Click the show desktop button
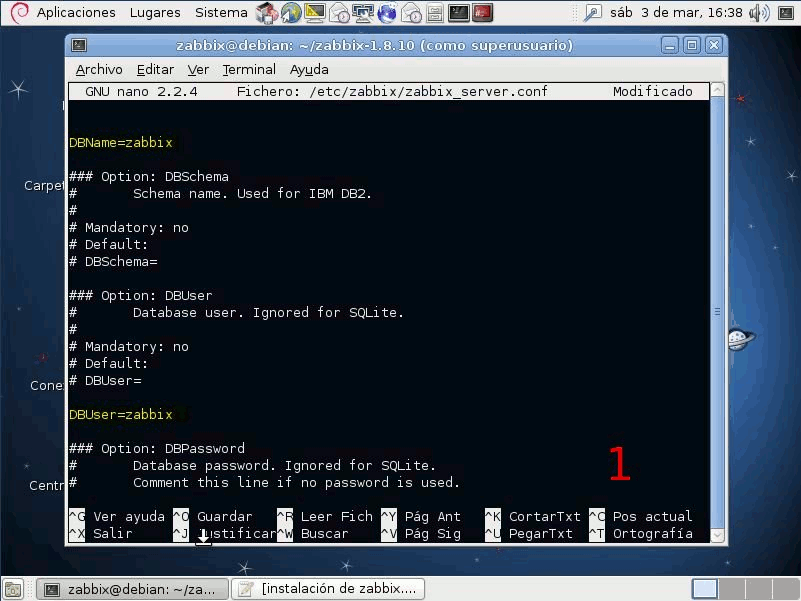 [14, 589]
